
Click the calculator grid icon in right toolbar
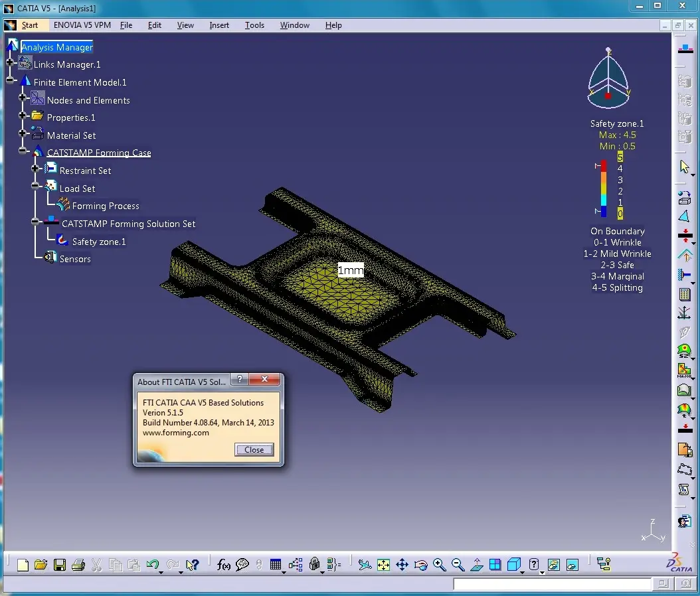(x=684, y=294)
